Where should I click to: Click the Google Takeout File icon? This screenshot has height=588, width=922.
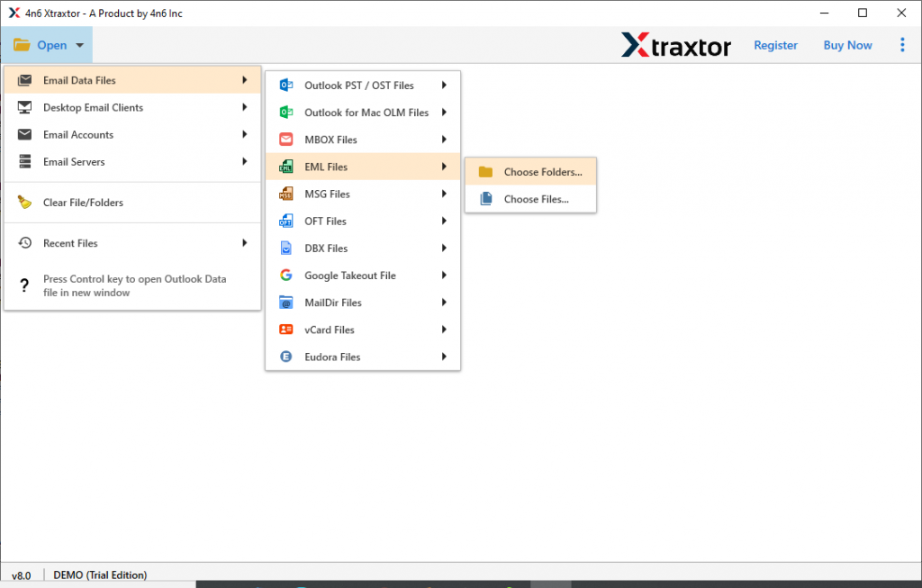(288, 275)
